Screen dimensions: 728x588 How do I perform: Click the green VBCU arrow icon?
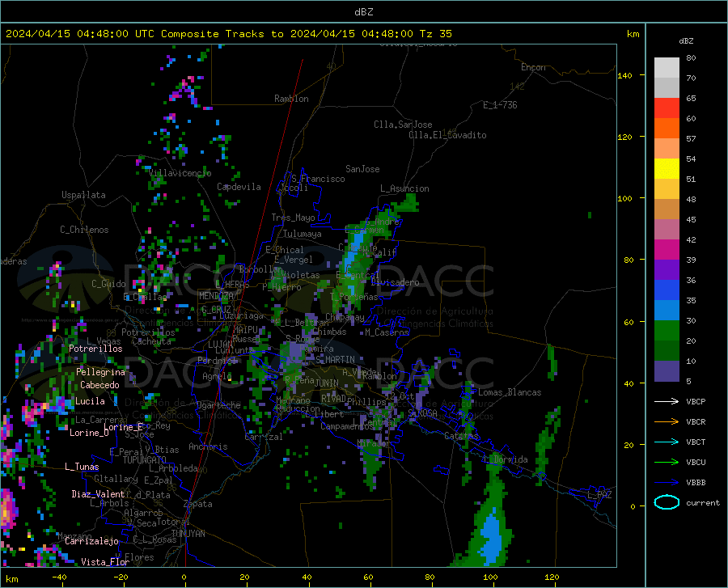point(667,463)
